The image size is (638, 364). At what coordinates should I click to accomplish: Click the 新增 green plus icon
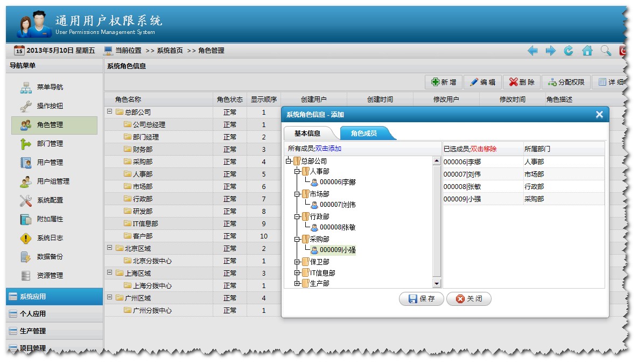point(436,81)
